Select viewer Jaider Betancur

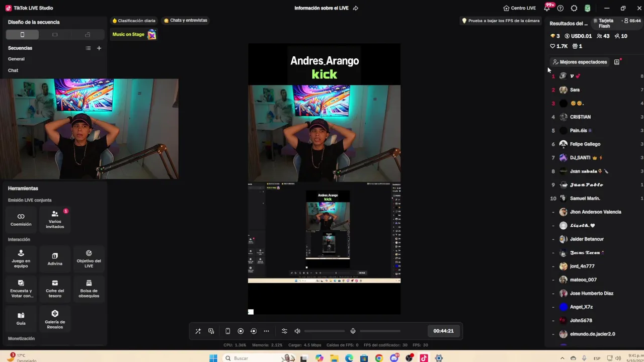pyautogui.click(x=587, y=239)
